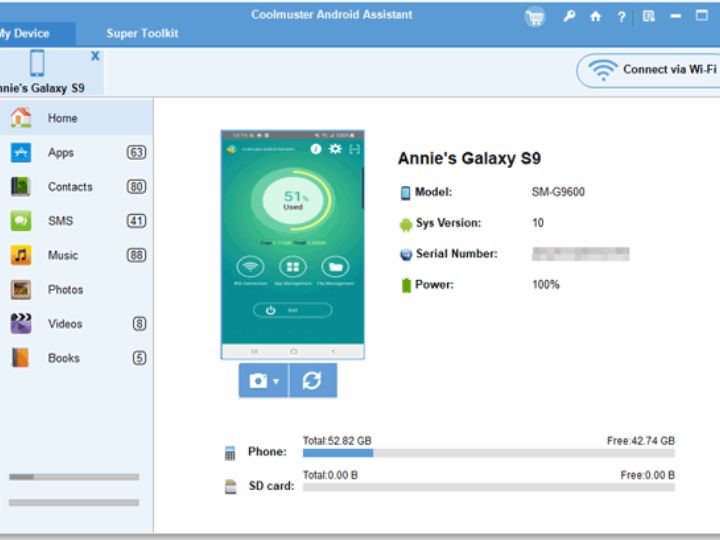This screenshot has width=720, height=540.
Task: Minimize the Coolmuster window
Action: (675, 16)
